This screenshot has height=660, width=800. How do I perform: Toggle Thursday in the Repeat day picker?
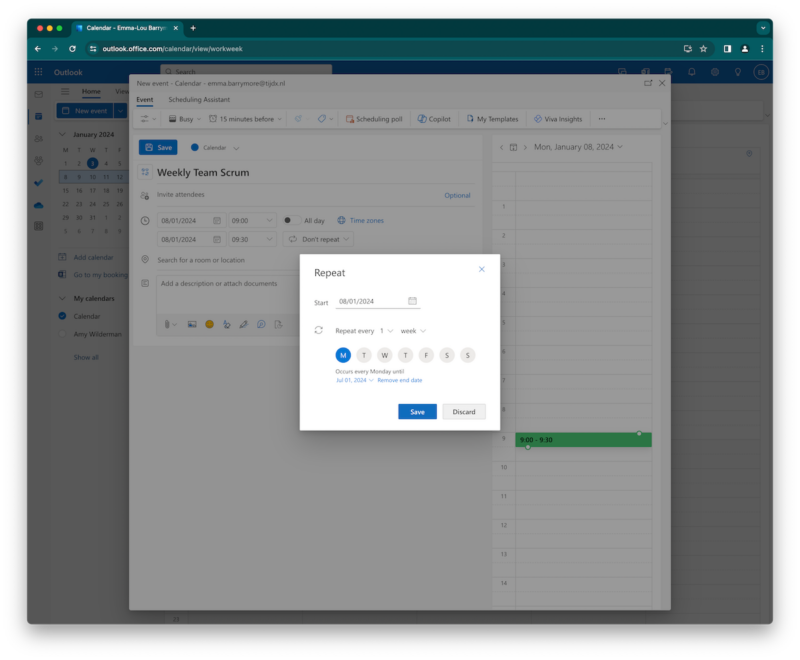click(405, 355)
